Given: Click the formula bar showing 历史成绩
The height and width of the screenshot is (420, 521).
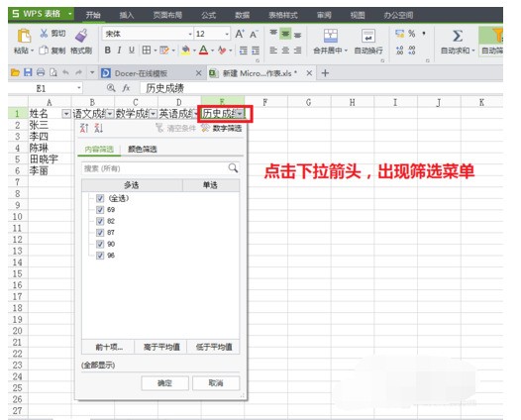Looking at the screenshot, I should (321, 88).
